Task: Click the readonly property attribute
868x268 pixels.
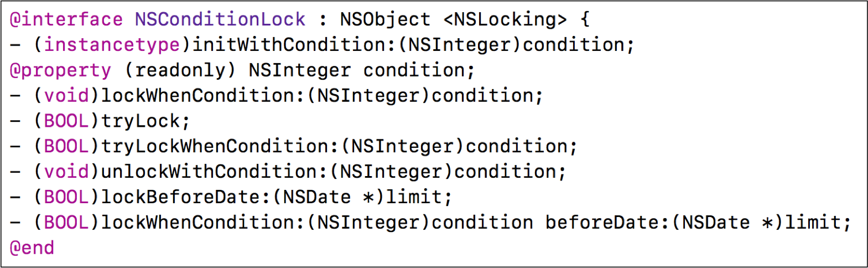Action: [x=180, y=70]
